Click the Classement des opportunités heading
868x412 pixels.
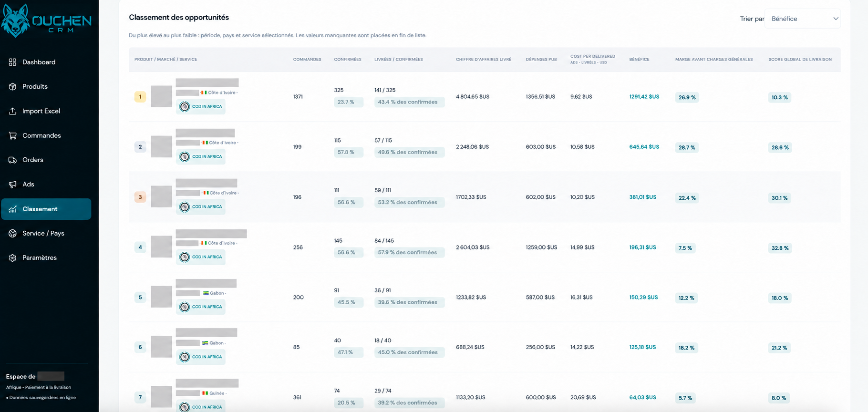(179, 18)
